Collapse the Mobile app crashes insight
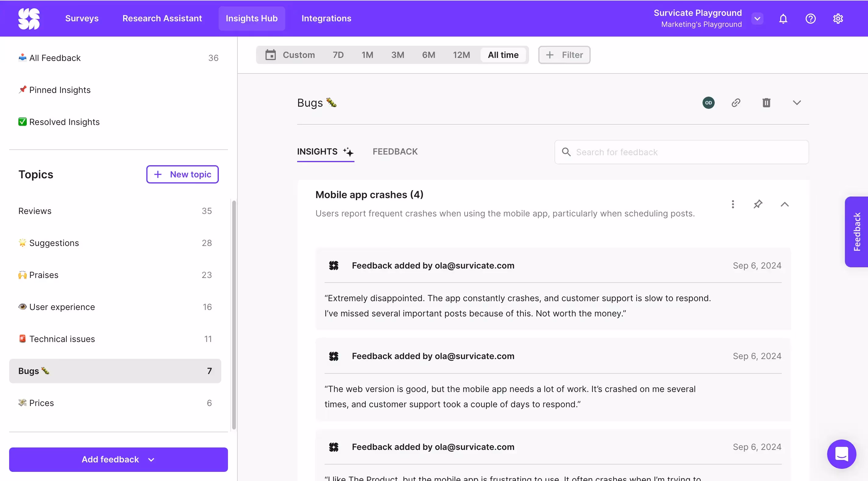Image resolution: width=868 pixels, height=481 pixels. [x=784, y=204]
